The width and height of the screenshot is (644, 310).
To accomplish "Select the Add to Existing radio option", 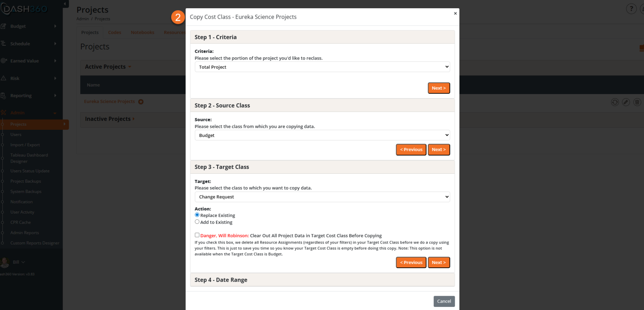I will click(x=197, y=222).
